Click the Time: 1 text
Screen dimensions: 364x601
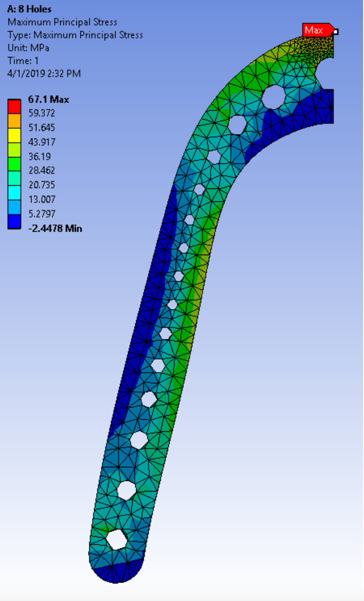[23, 61]
